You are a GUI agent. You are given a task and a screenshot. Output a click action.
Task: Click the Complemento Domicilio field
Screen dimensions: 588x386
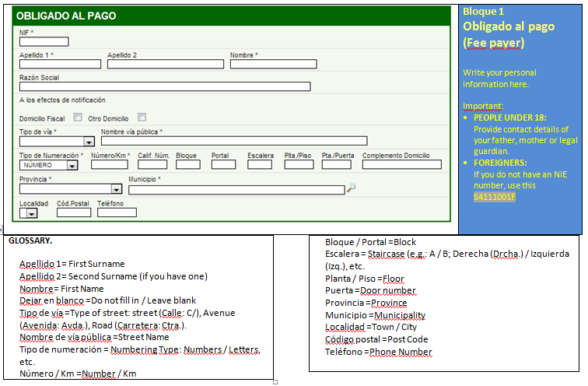tap(397, 165)
